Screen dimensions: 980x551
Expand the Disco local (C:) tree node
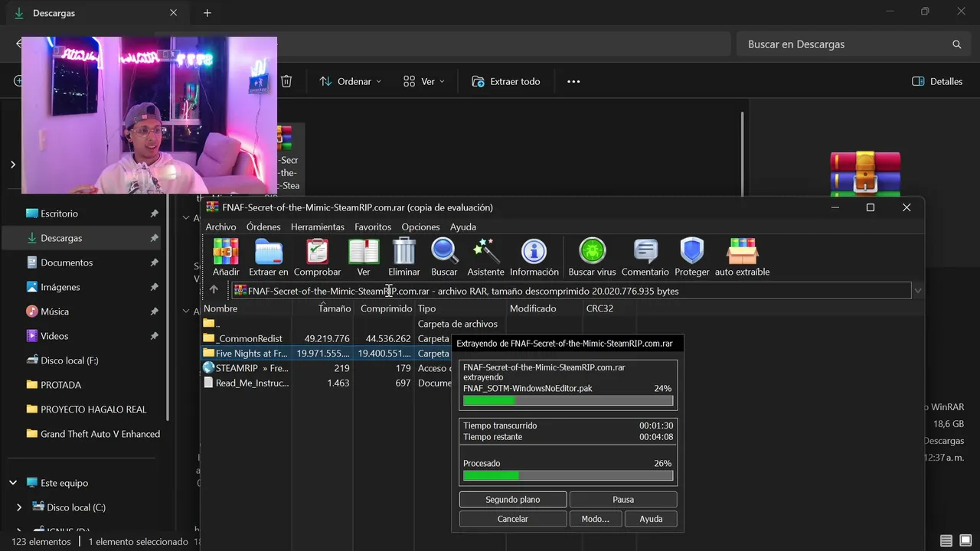[x=19, y=507]
